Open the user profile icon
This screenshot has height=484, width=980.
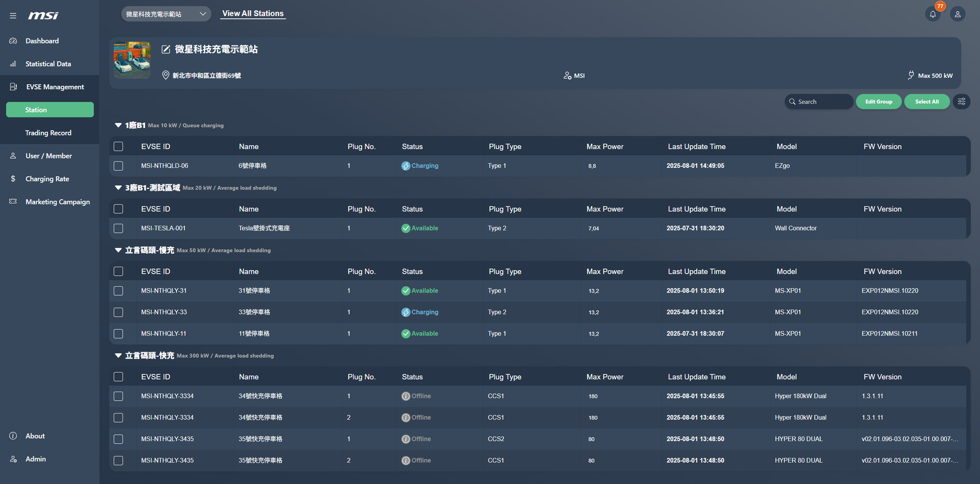click(958, 14)
